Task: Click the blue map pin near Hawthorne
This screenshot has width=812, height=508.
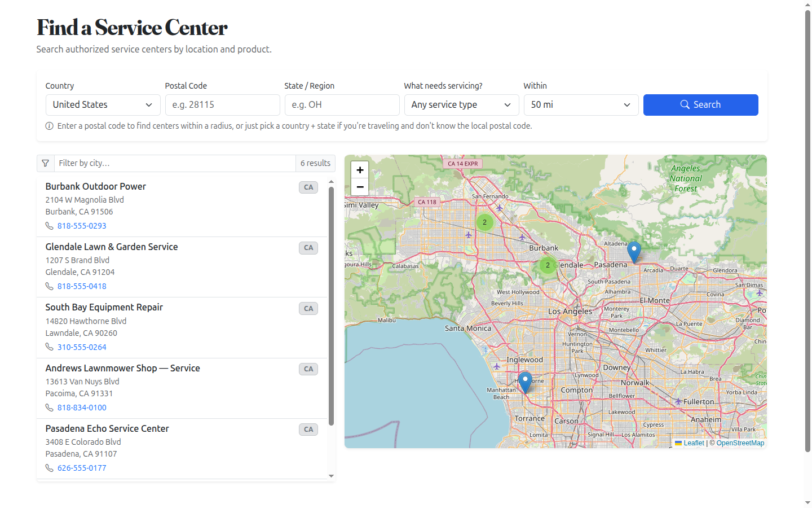Action: tap(525, 382)
